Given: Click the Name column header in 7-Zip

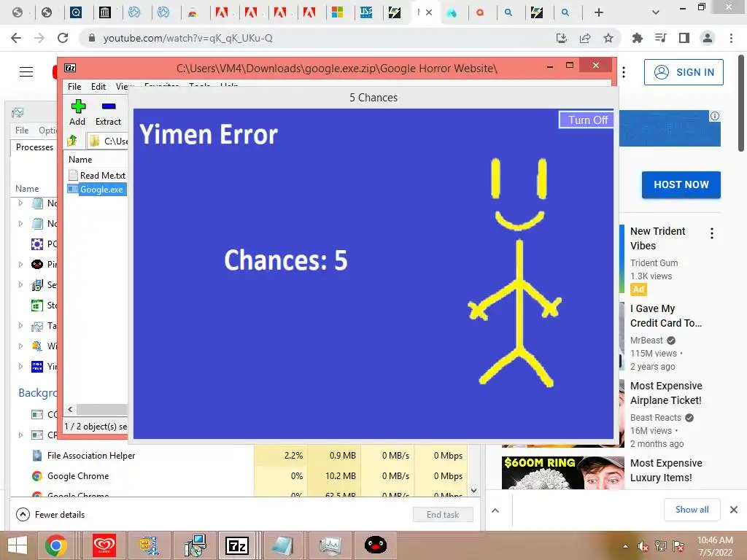Looking at the screenshot, I should click(x=80, y=160).
